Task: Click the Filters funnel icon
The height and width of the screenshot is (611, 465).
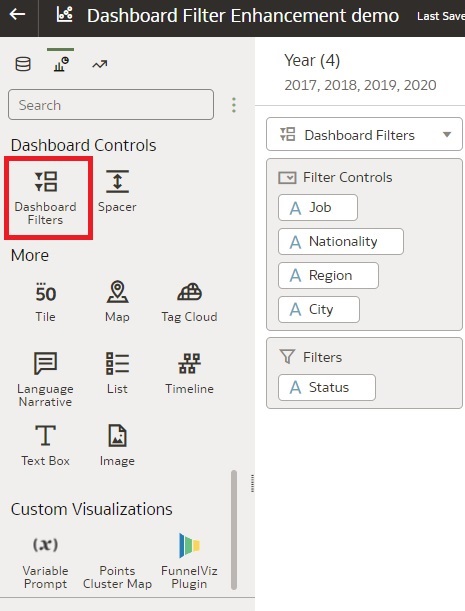Action: tap(287, 357)
